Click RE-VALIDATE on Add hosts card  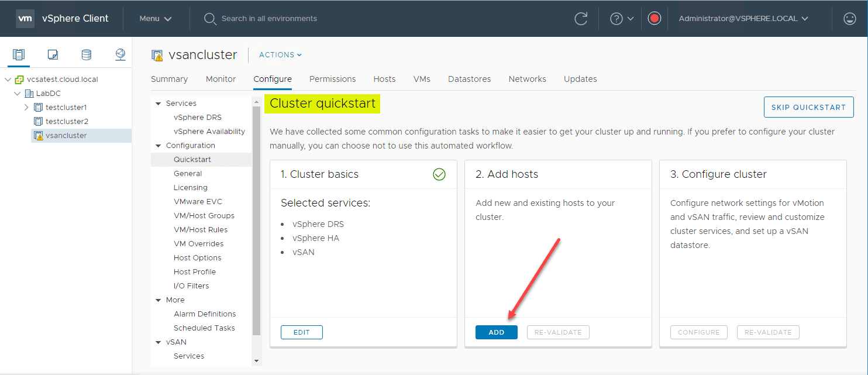[x=558, y=332]
